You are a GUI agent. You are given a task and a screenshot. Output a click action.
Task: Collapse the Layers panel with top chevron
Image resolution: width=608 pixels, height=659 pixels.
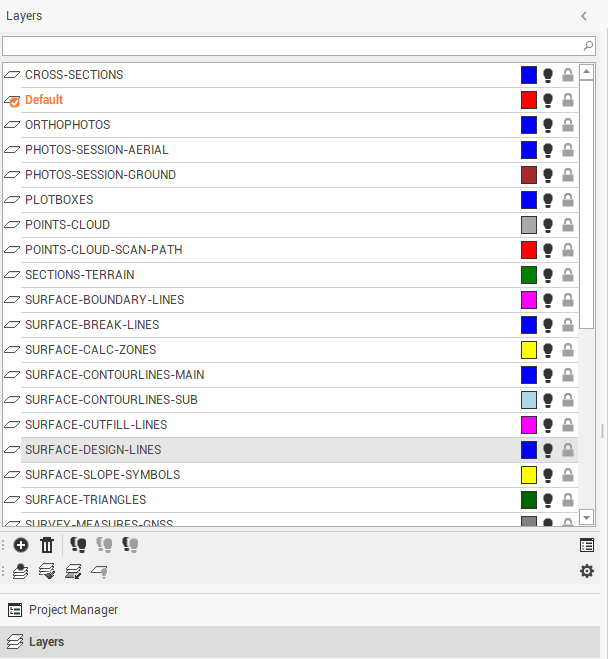click(x=584, y=16)
